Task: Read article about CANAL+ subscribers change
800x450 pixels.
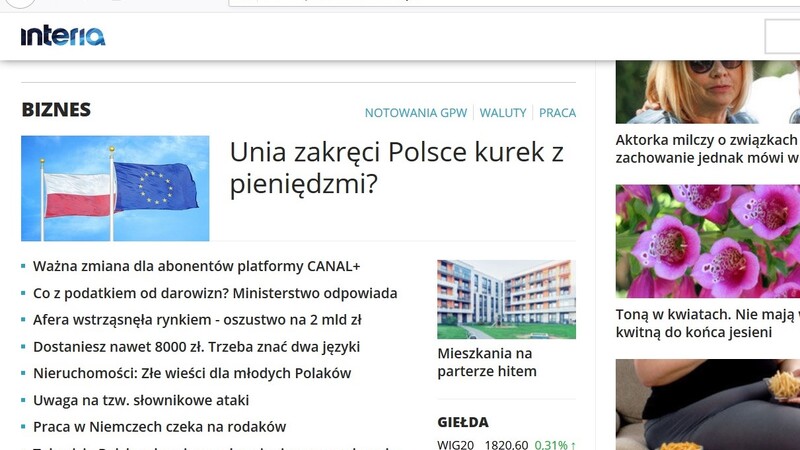Action: (196, 267)
